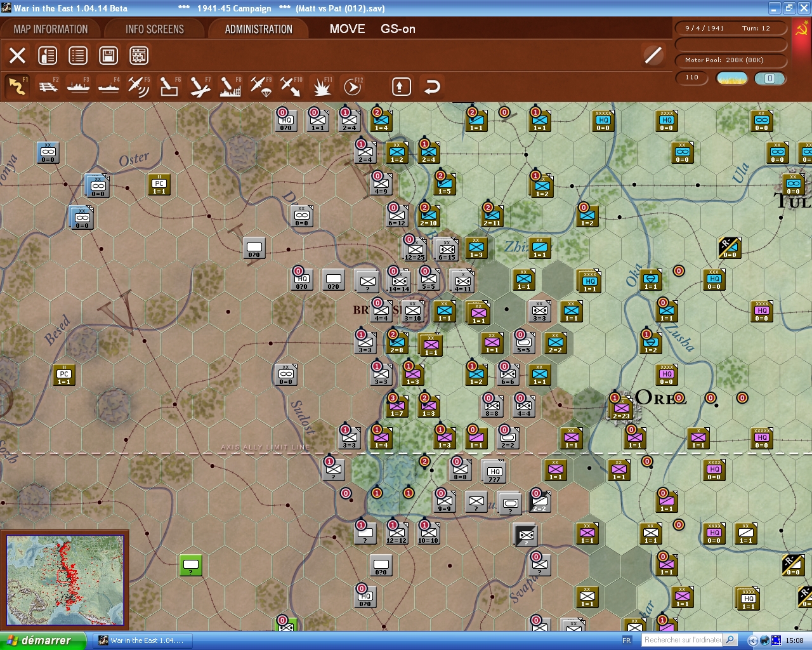The height and width of the screenshot is (650, 812).
Task: Select the ADMINISTRATION tab
Action: tap(259, 29)
